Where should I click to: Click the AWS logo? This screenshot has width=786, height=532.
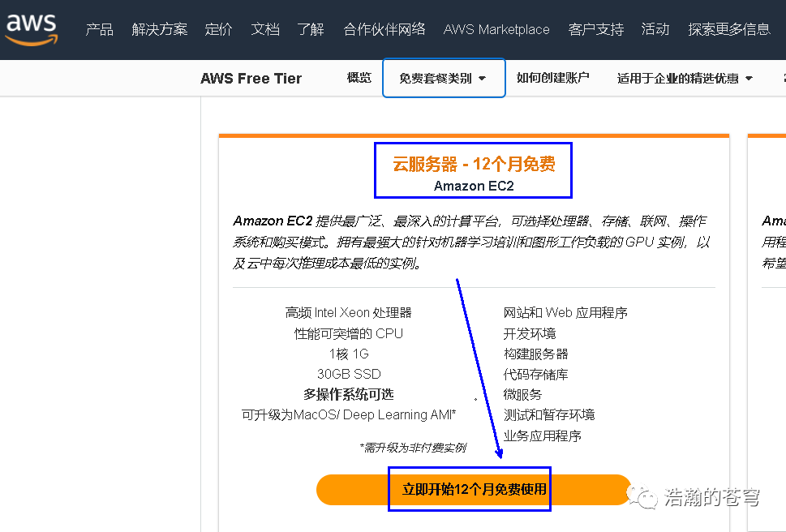click(32, 29)
